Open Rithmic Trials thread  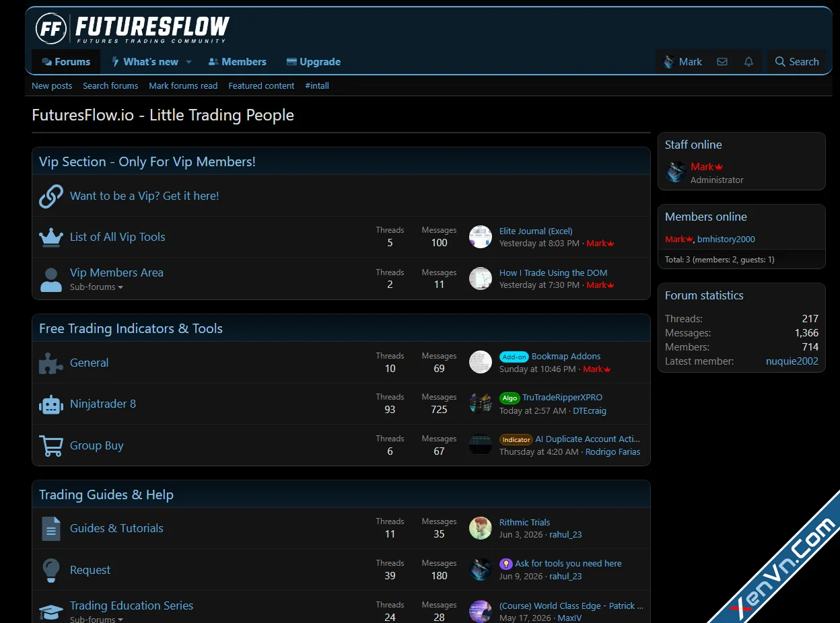tap(524, 522)
